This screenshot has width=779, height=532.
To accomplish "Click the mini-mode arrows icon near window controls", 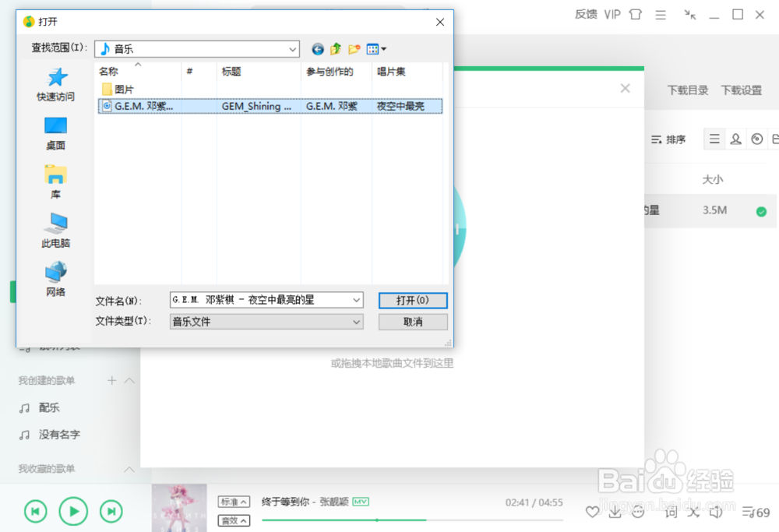I will click(689, 14).
